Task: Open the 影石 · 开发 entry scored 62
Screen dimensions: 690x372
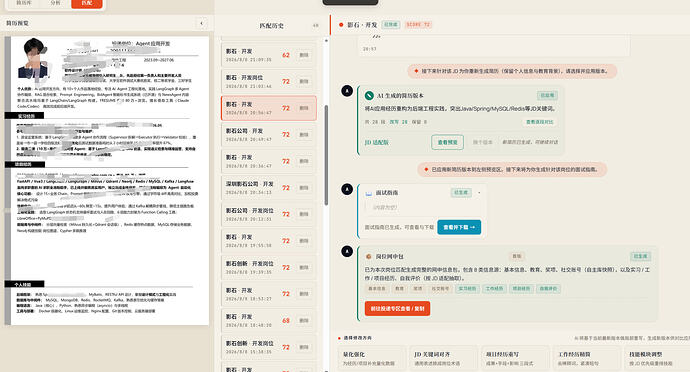Action: tap(268, 55)
